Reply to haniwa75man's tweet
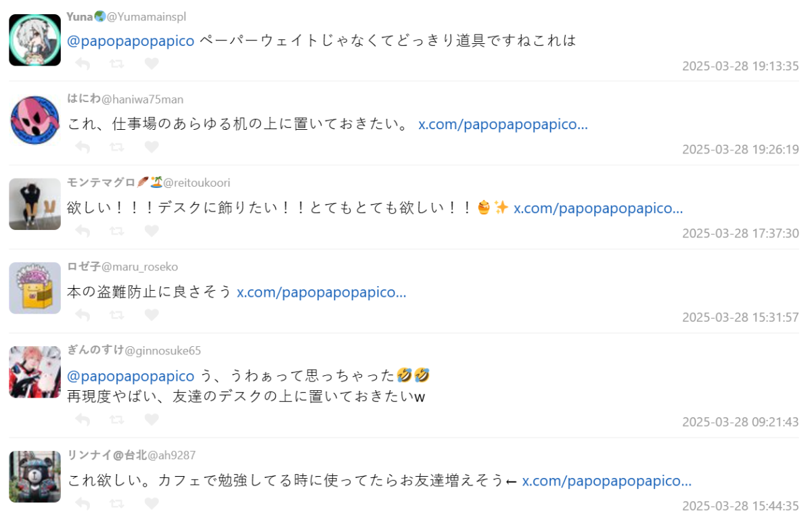The height and width of the screenshot is (520, 812). pyautogui.click(x=83, y=147)
